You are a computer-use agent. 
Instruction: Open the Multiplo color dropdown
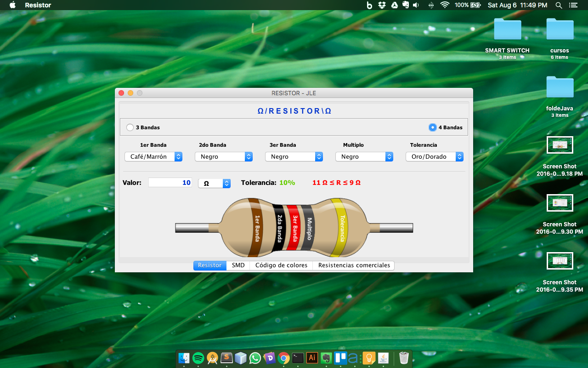coord(364,157)
